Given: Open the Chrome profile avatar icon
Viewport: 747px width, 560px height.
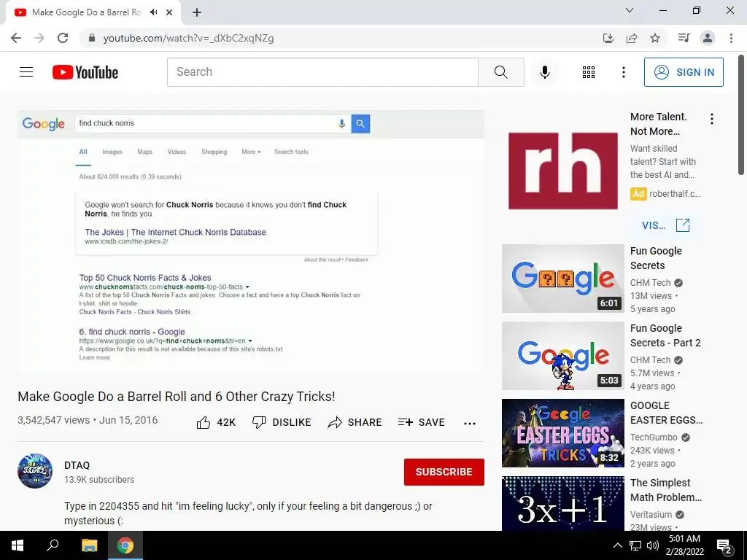Looking at the screenshot, I should point(708,38).
